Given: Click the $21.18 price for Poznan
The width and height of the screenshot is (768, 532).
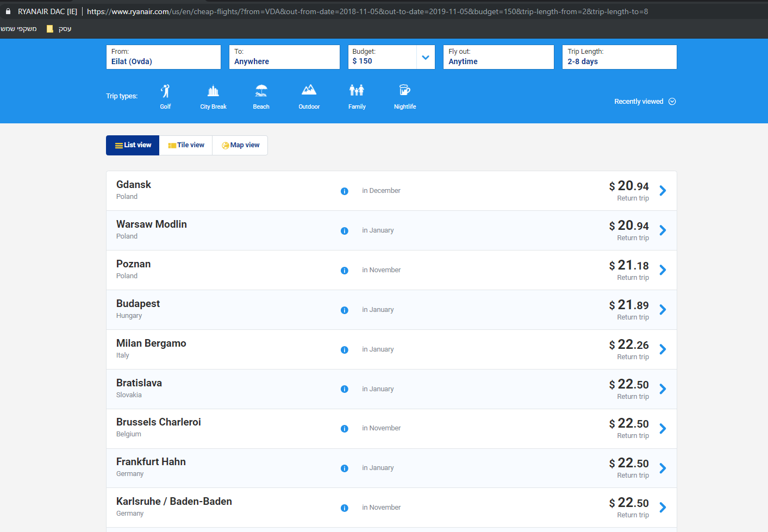Looking at the screenshot, I should click(629, 265).
